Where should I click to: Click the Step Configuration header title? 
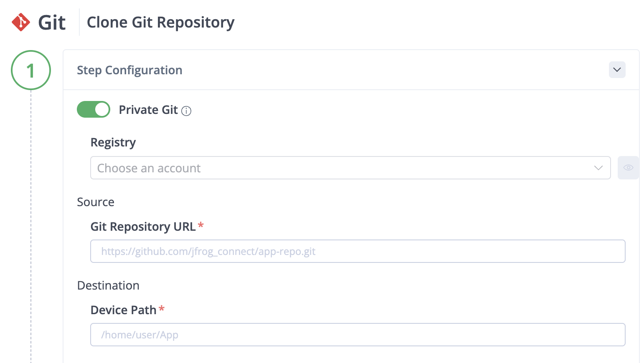coord(129,70)
